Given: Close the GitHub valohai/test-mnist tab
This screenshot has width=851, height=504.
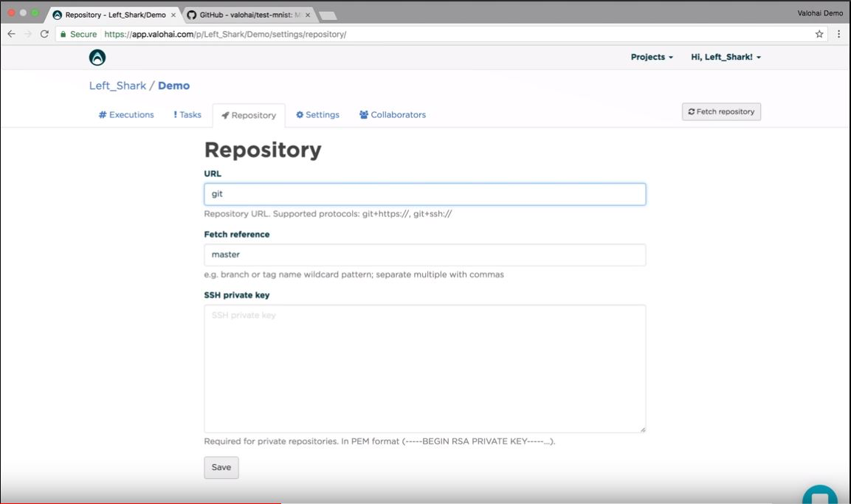Looking at the screenshot, I should tap(308, 15).
